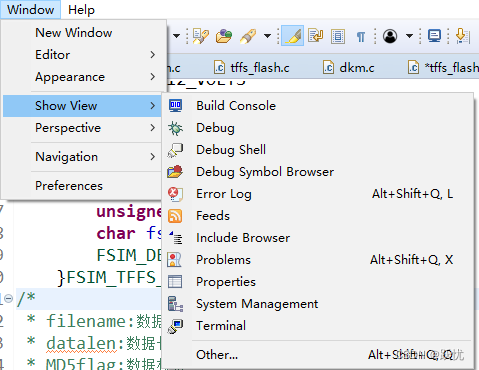Select System Management view entry
Viewport: 479px width, 370px height.
click(x=317, y=304)
